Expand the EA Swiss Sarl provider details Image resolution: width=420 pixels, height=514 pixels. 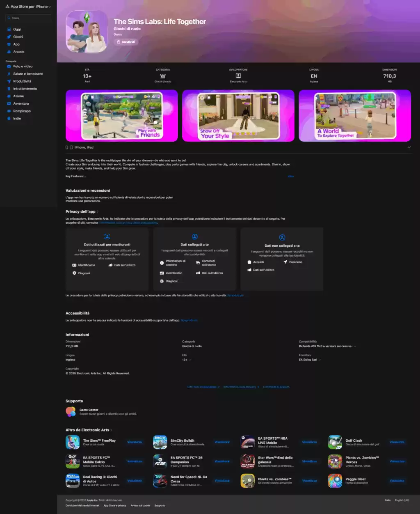(x=320, y=360)
